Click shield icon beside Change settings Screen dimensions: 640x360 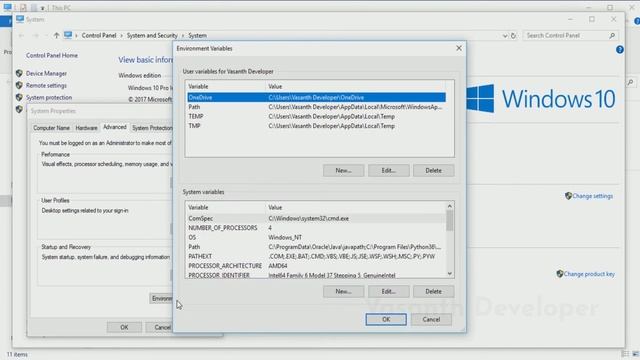point(568,196)
